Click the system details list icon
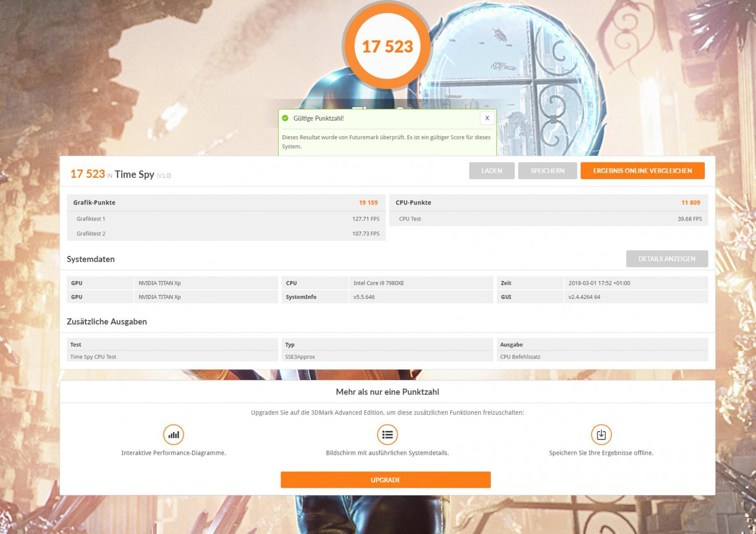756x534 pixels. pos(387,435)
